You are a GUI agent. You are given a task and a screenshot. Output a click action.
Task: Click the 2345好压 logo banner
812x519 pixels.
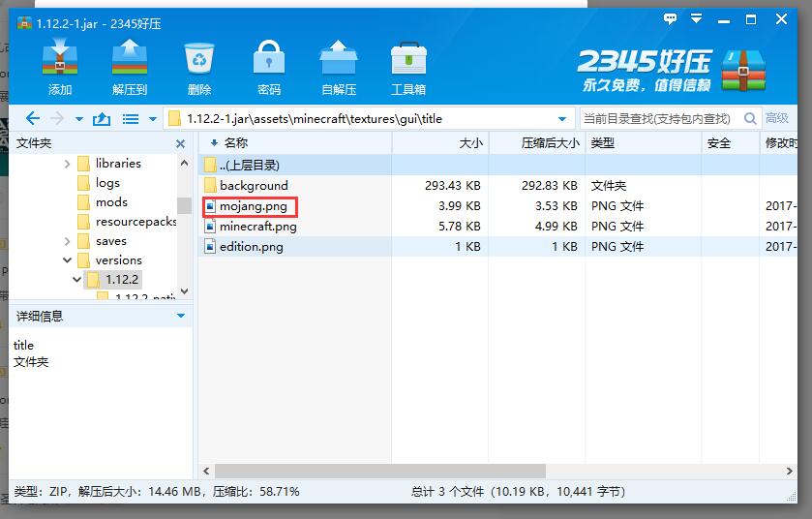672,71
